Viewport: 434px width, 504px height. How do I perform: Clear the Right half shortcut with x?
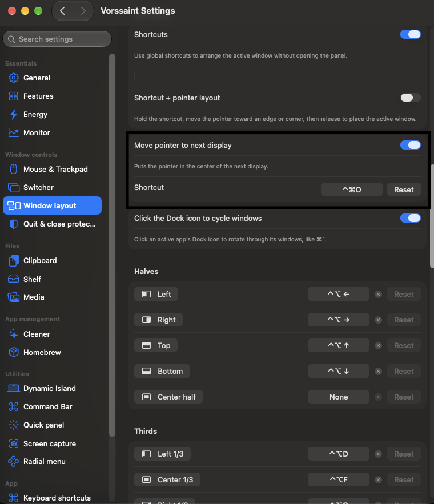point(379,320)
